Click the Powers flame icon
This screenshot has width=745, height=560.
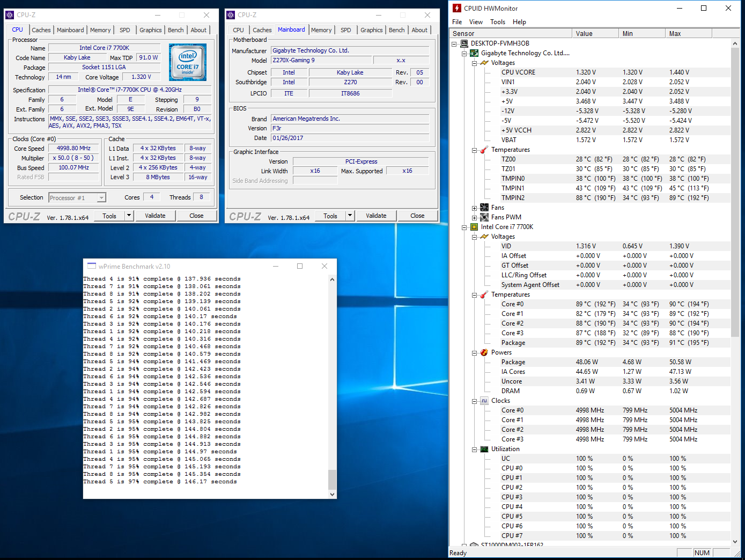pyautogui.click(x=484, y=352)
